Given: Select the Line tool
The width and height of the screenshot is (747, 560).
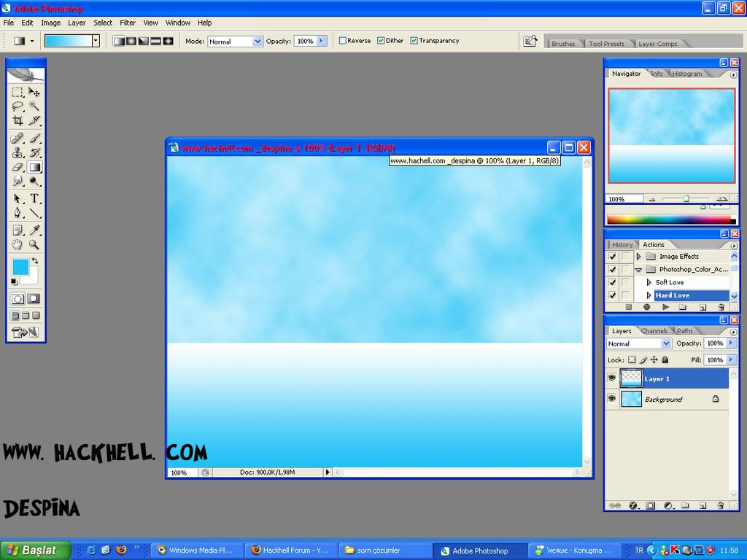Looking at the screenshot, I should tap(34, 213).
